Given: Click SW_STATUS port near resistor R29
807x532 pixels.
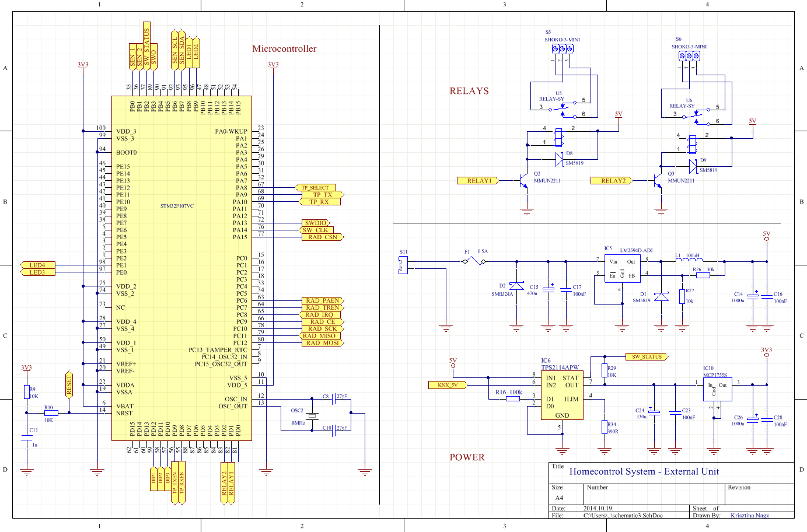Looking at the screenshot, I should click(647, 356).
